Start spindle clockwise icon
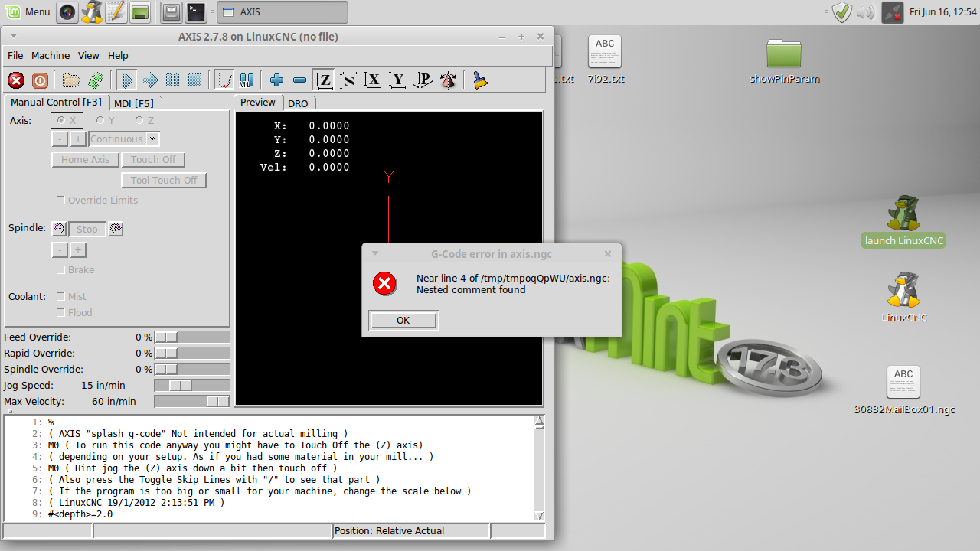Image resolution: width=980 pixels, height=551 pixels. (x=116, y=229)
